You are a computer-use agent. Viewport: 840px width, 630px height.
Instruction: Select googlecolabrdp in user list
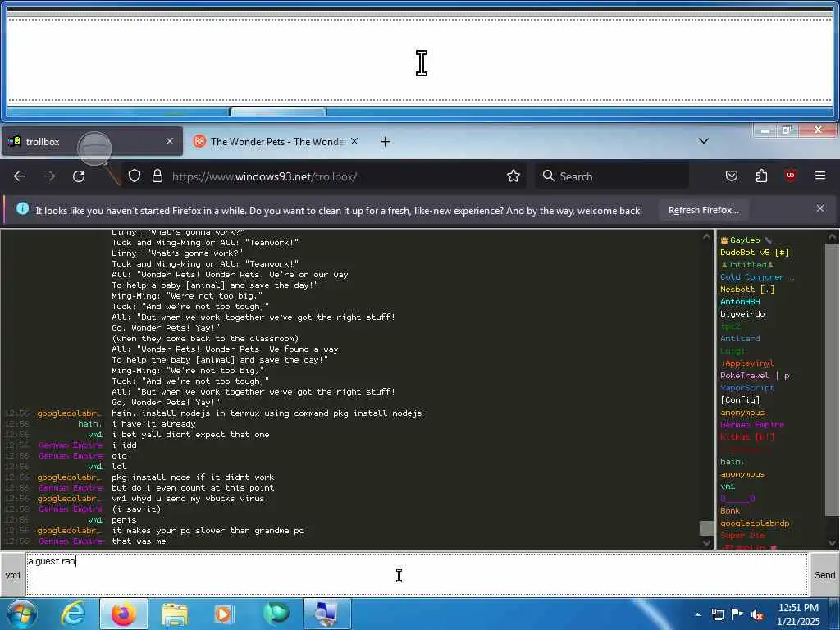click(755, 523)
